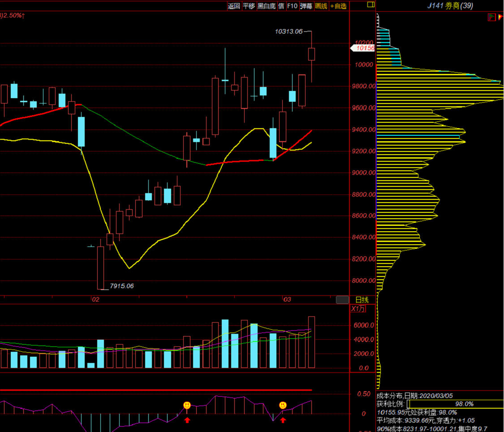Click the 4000.0 volume axis label
The image size is (504, 432).
point(363,339)
